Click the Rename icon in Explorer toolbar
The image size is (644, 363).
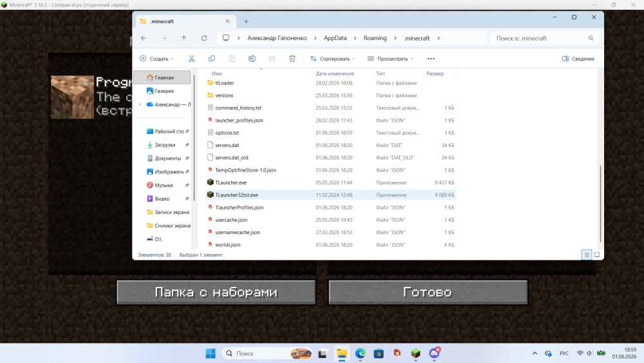pyautogui.click(x=252, y=59)
